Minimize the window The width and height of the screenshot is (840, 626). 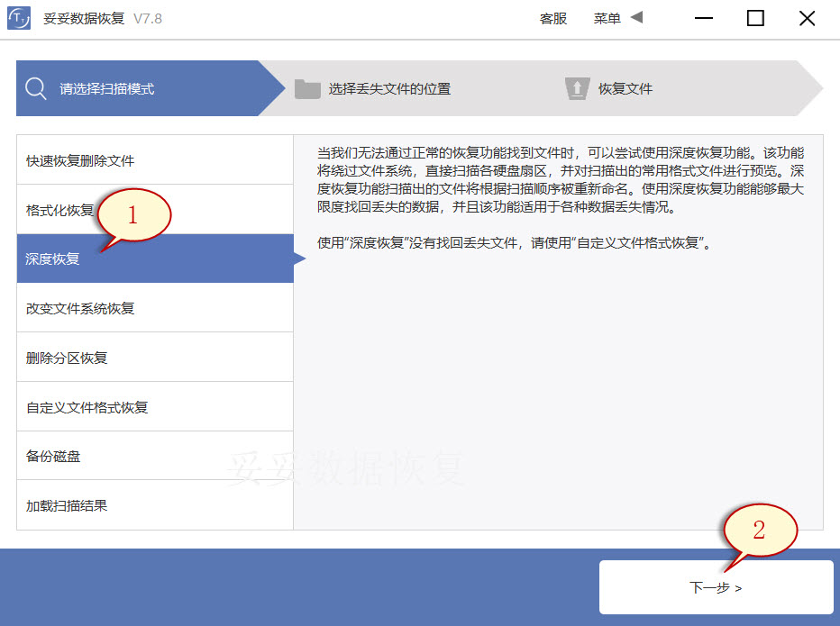pos(703,18)
